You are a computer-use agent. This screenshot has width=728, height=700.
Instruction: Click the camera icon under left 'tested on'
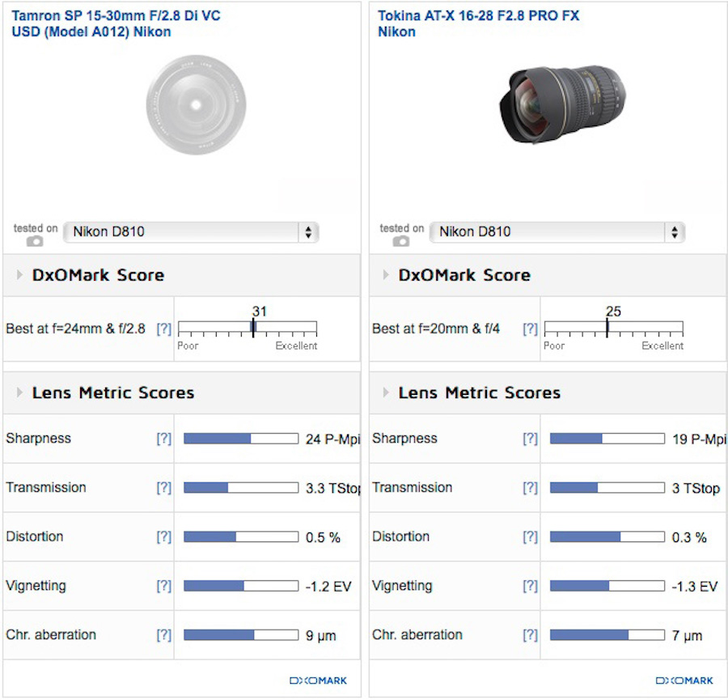35,241
